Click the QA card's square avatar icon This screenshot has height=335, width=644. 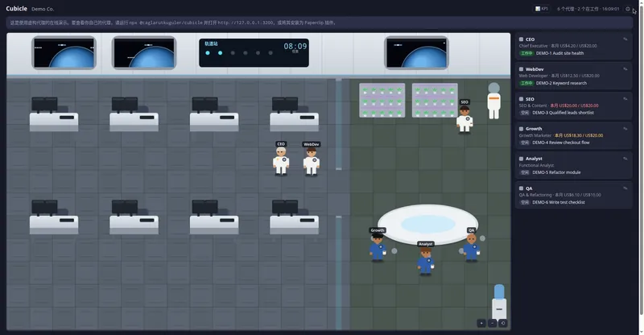click(x=521, y=188)
